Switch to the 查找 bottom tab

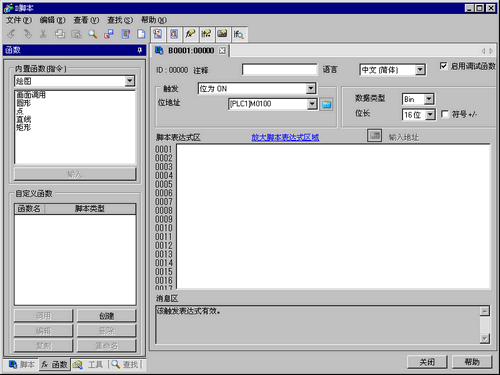pyautogui.click(x=125, y=365)
